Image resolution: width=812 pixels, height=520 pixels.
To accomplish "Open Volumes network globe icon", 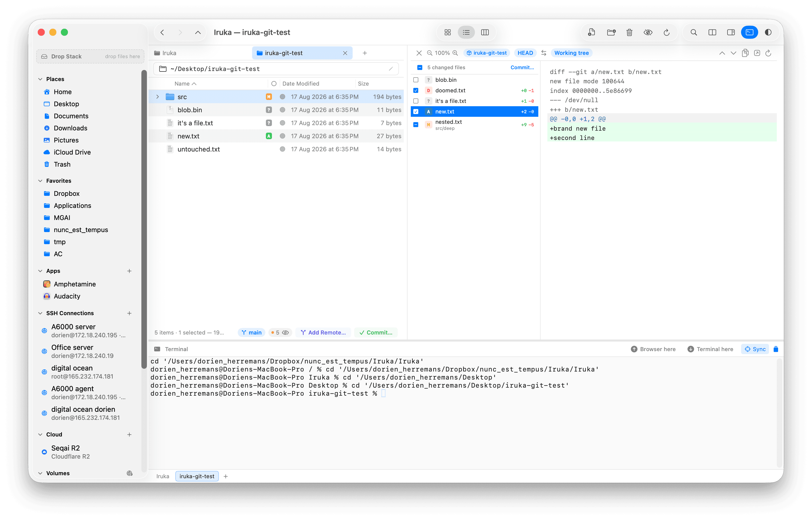I will 130,473.
